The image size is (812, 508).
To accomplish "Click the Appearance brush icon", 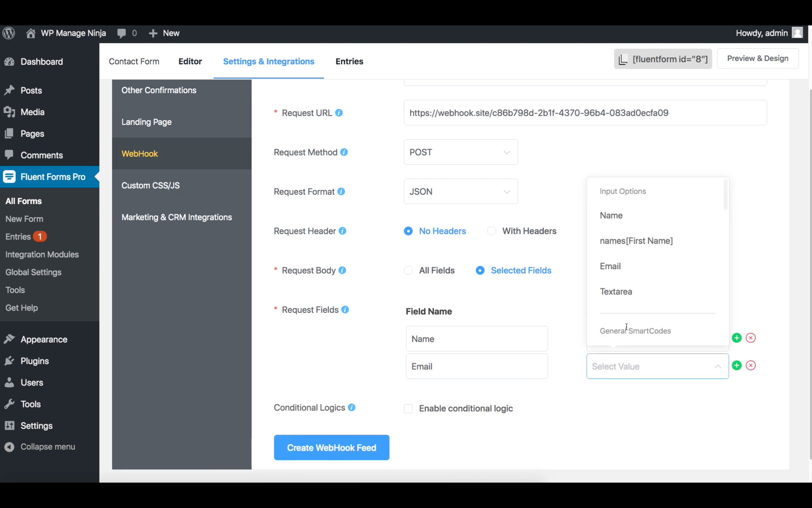I will pyautogui.click(x=9, y=339).
